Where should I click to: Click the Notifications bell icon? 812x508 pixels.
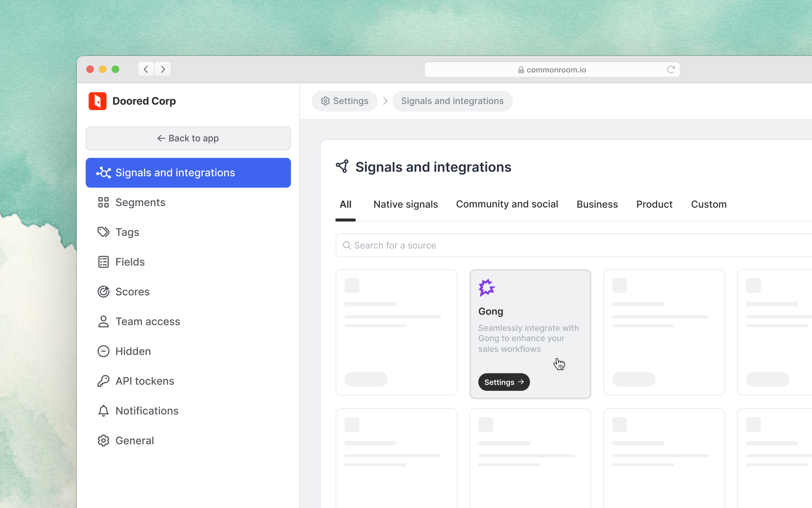pyautogui.click(x=103, y=411)
